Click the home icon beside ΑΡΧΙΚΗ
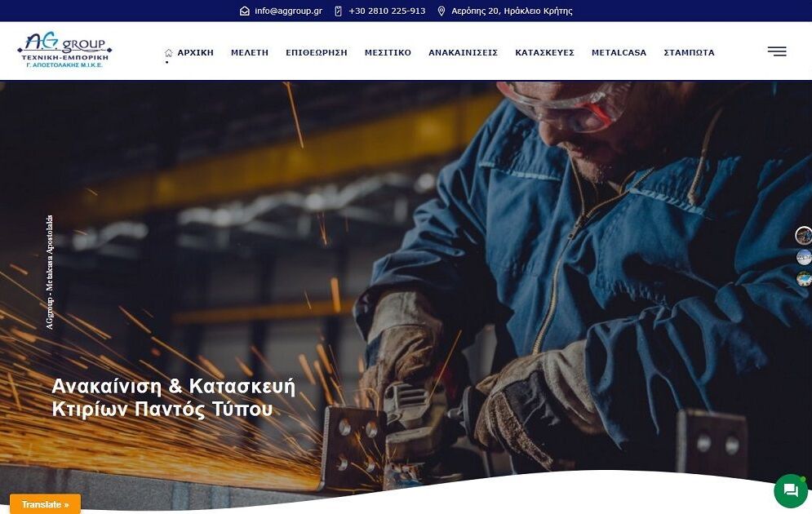Screen dimensions: 812x514 [x=168, y=53]
